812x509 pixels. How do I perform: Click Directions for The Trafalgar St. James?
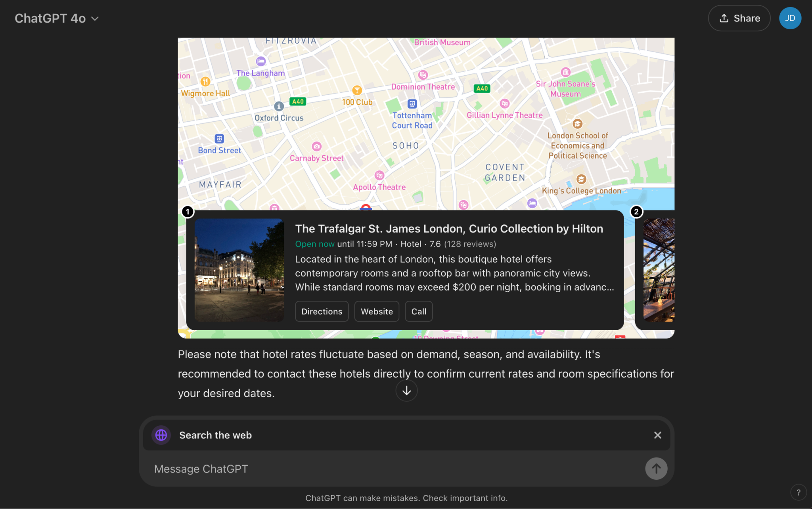pyautogui.click(x=322, y=312)
